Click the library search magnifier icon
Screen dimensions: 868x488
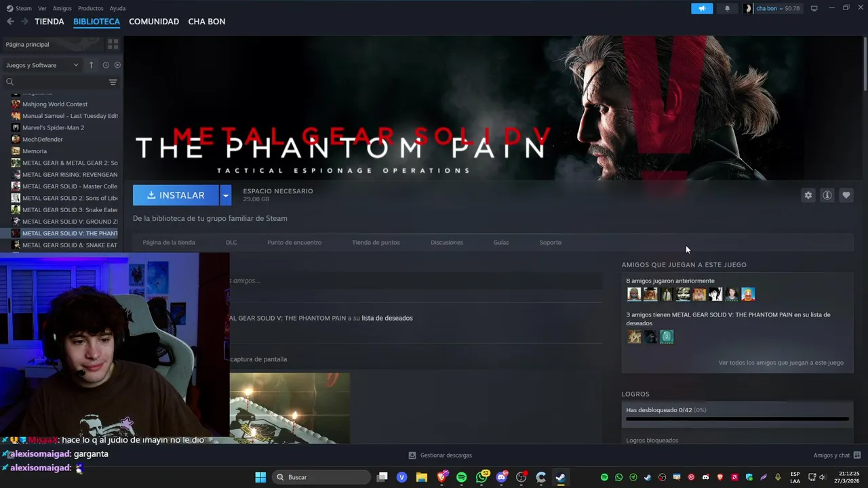point(9,82)
